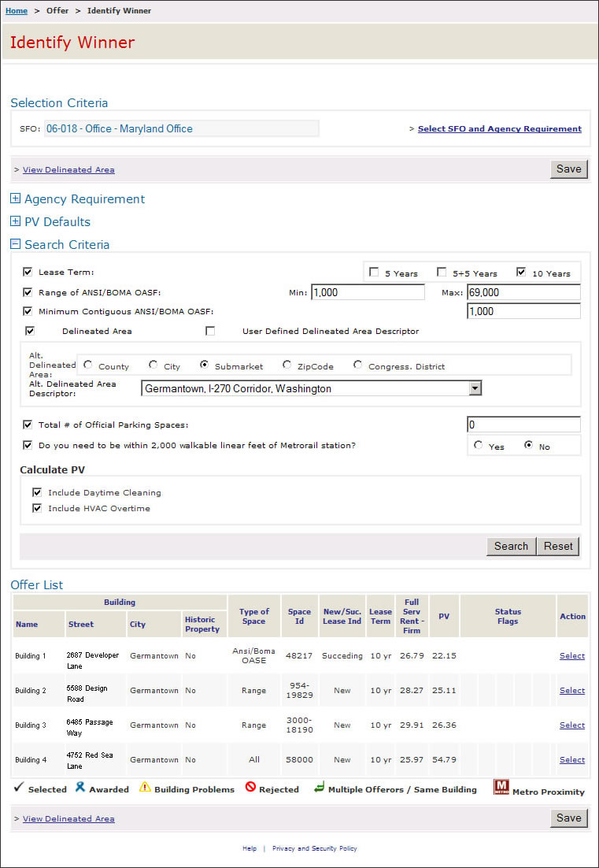
Task: Click the 6485 Passage Way cell
Action: (x=96, y=727)
